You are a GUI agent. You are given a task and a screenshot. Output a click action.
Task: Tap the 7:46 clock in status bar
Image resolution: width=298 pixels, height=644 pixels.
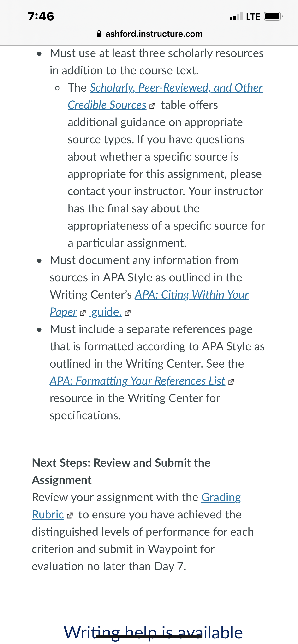(x=41, y=17)
